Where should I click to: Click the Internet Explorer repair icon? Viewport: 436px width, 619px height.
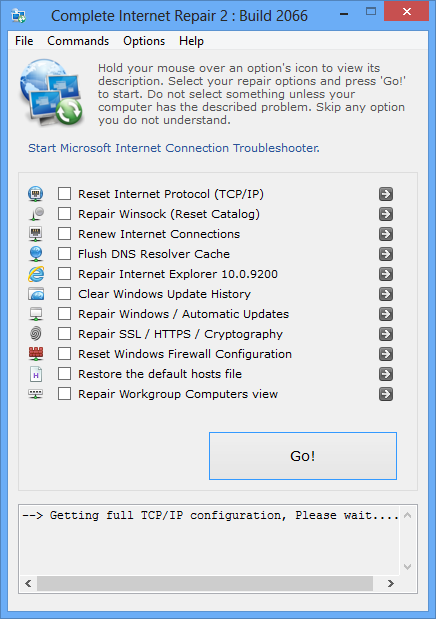(36, 274)
